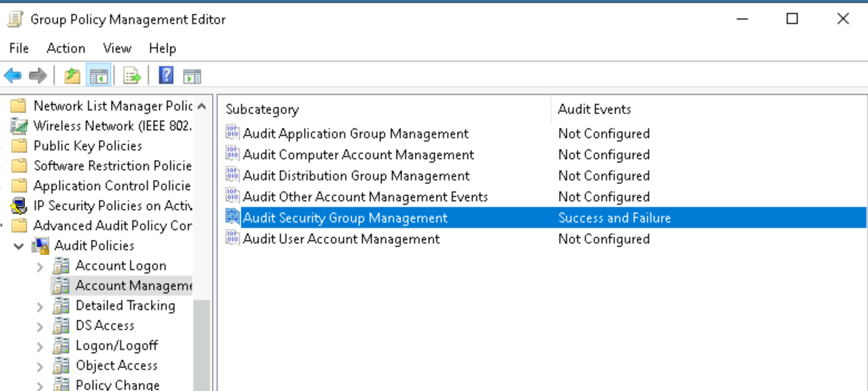Open the File menu

(18, 48)
